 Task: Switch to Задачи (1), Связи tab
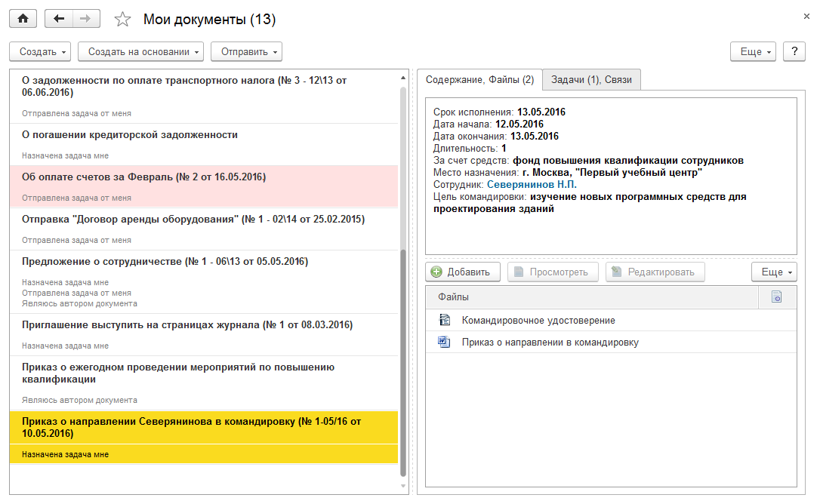[x=591, y=79]
